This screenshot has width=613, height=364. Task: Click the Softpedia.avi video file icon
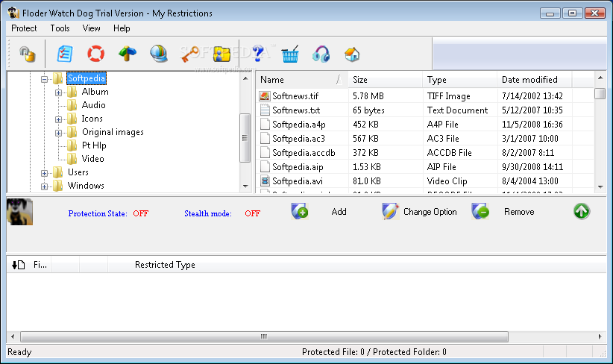[x=265, y=181]
